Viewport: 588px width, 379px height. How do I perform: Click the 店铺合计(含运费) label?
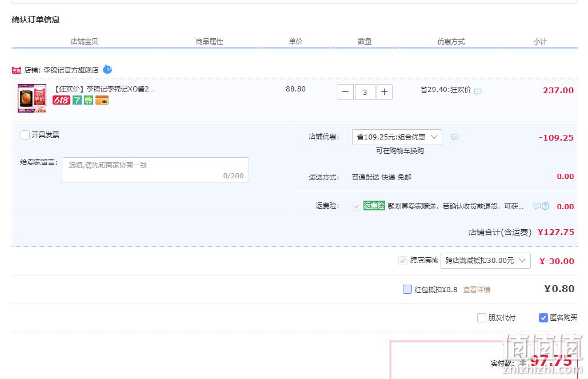(x=500, y=233)
